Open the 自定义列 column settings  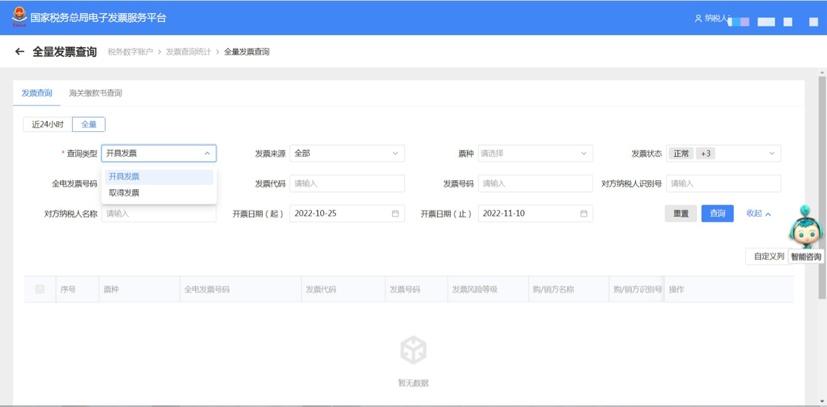click(768, 257)
